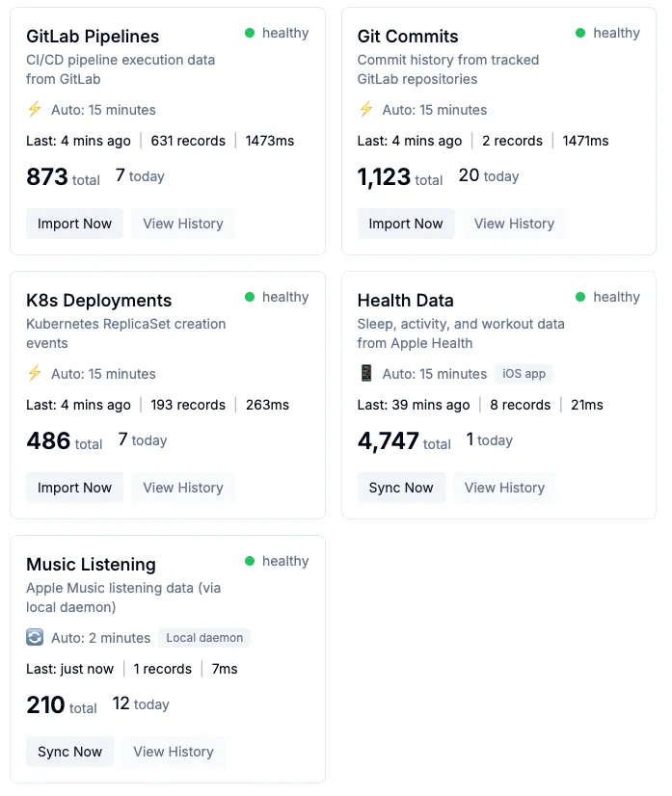Click the iOS app badge
The width and height of the screenshot is (672, 796).
pos(524,374)
